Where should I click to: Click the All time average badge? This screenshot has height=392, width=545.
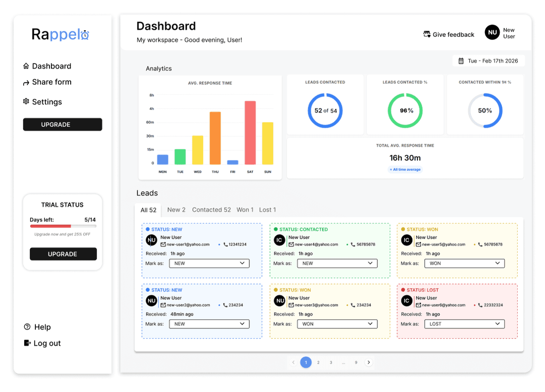click(405, 170)
